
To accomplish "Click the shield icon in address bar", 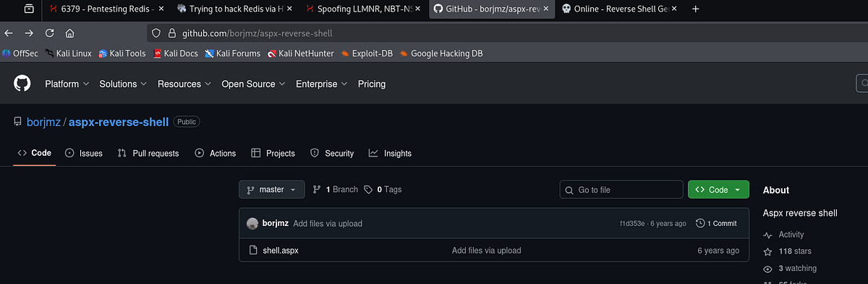I will click(x=156, y=33).
